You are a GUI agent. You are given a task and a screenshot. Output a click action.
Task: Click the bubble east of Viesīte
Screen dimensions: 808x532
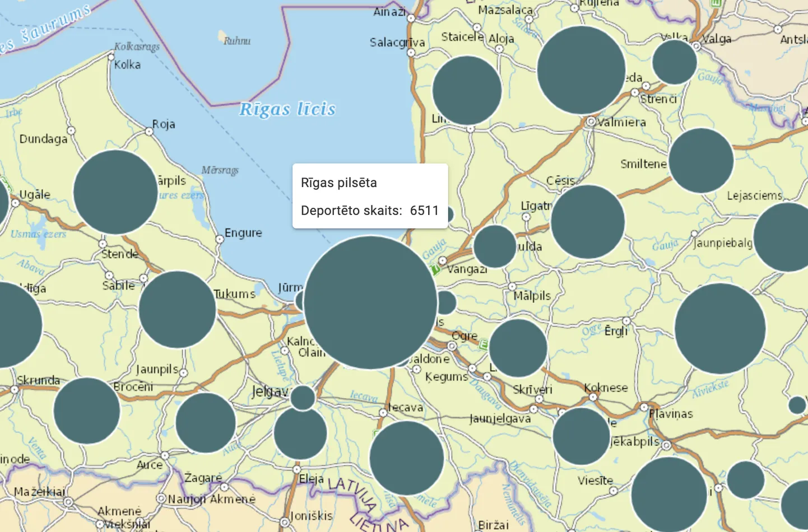(669, 494)
